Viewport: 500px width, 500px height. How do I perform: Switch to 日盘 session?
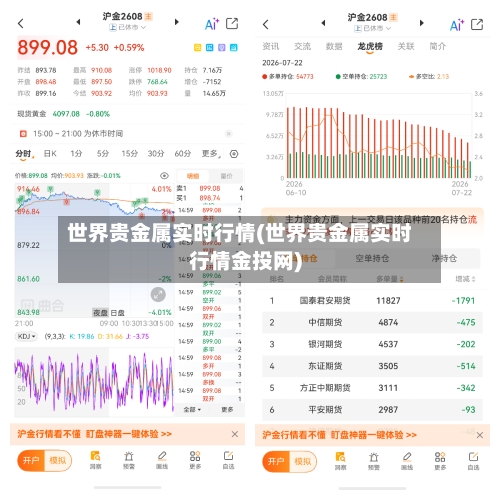pyautogui.click(x=117, y=313)
